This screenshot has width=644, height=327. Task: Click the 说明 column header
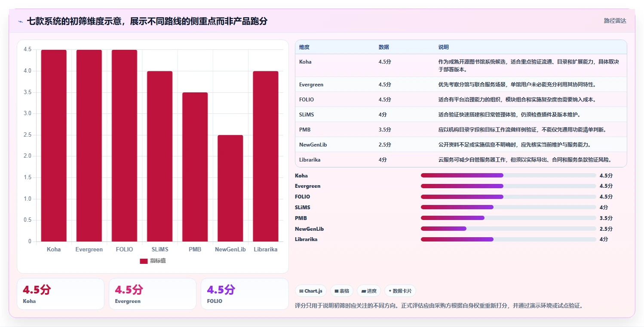pos(444,47)
